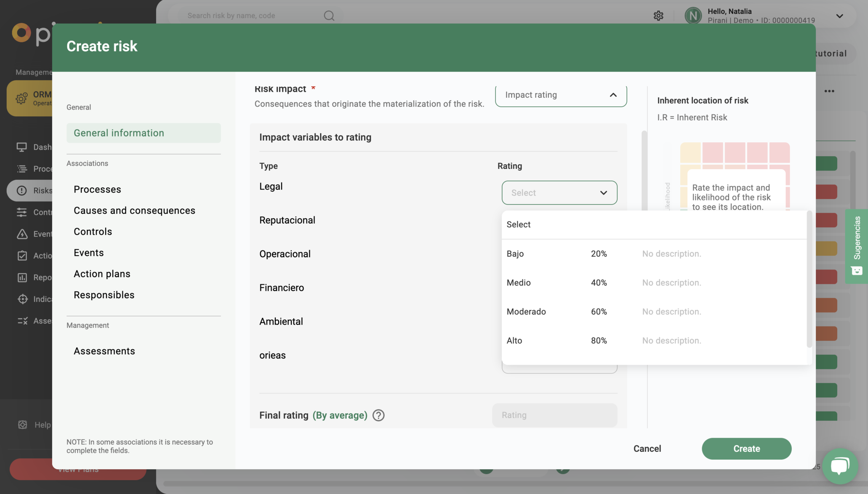Click the Processes list icon in sidebar
This screenshot has width=868, height=494.
pos(22,169)
